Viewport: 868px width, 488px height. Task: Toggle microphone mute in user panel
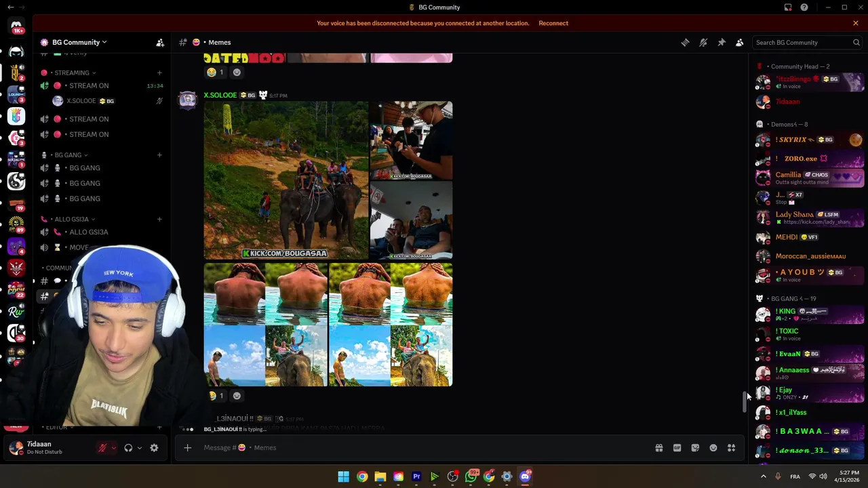point(102,447)
